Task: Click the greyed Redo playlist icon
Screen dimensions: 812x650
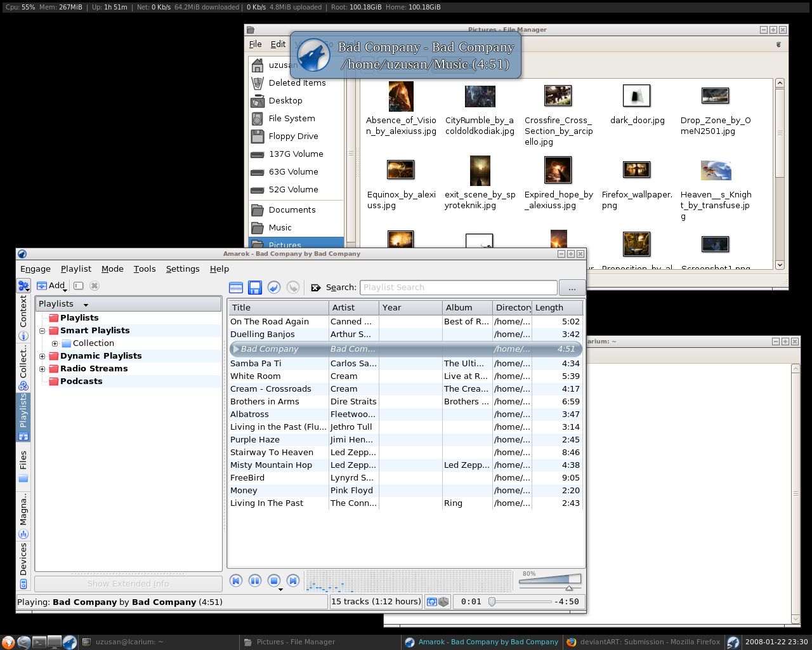Action: point(293,288)
